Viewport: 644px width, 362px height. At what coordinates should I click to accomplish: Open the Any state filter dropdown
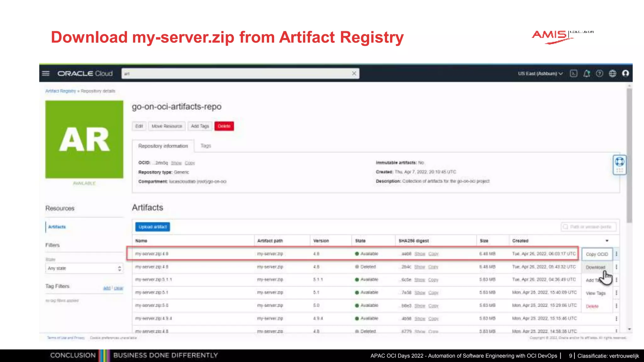click(x=84, y=268)
